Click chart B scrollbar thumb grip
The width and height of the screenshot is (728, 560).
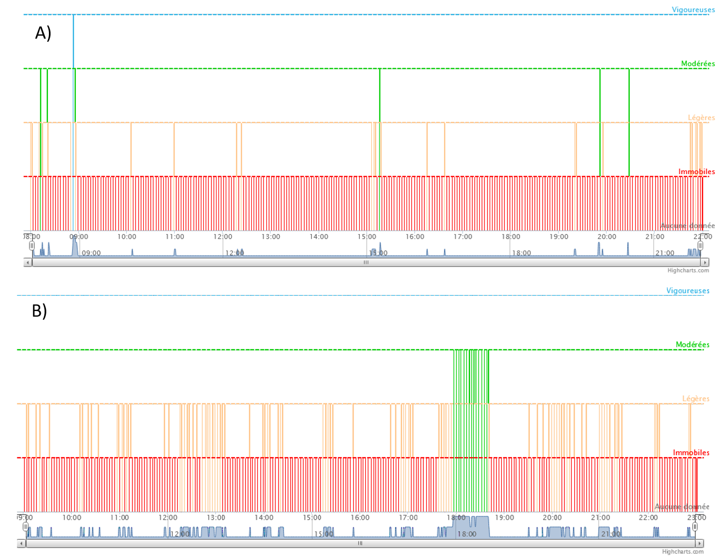tap(360, 544)
